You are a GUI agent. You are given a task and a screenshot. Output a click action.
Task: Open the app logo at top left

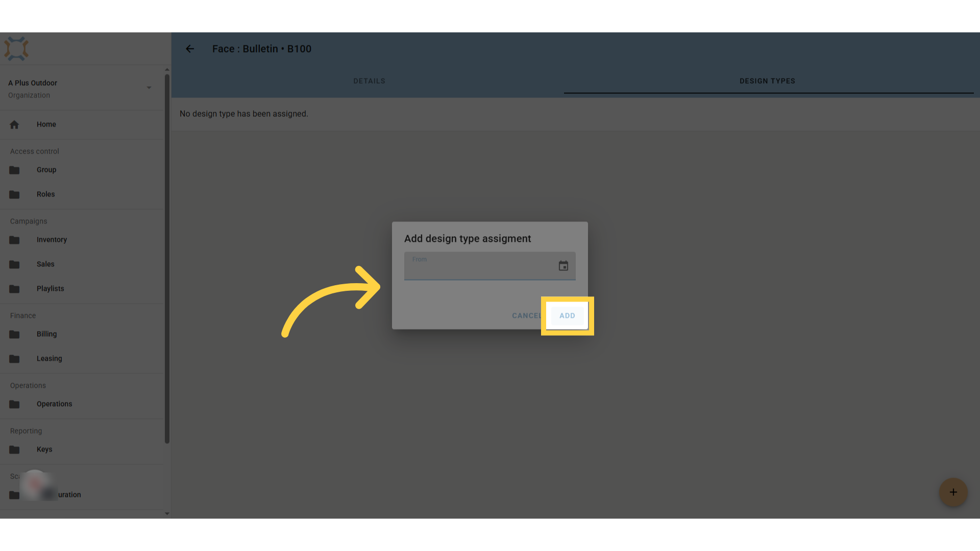[x=16, y=49]
